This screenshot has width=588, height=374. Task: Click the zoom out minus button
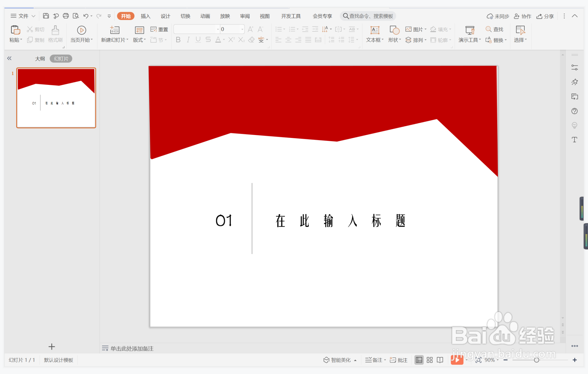pos(505,360)
